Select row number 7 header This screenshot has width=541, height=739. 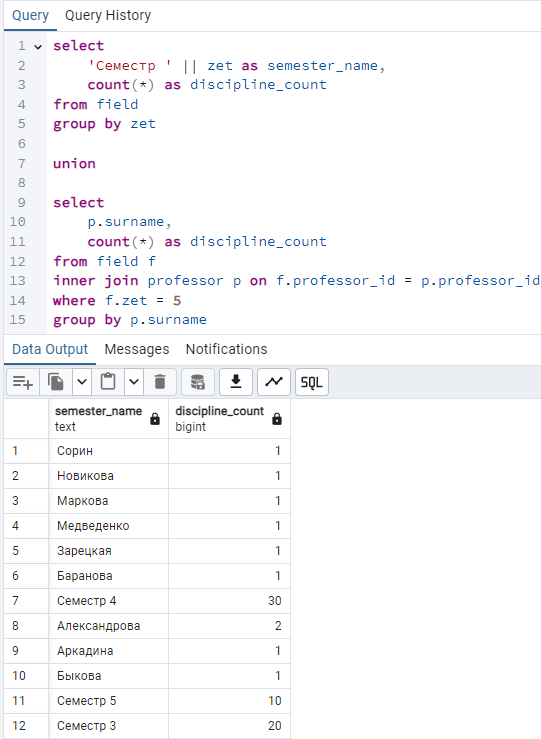coord(26,601)
